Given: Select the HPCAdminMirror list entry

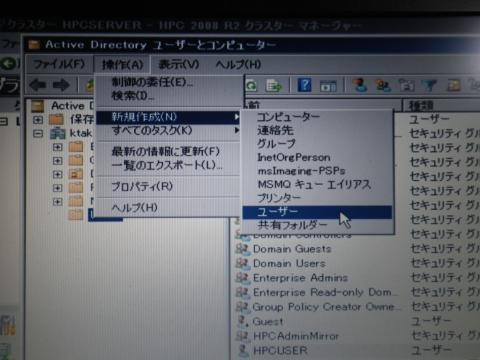Looking at the screenshot, I should point(296,336).
